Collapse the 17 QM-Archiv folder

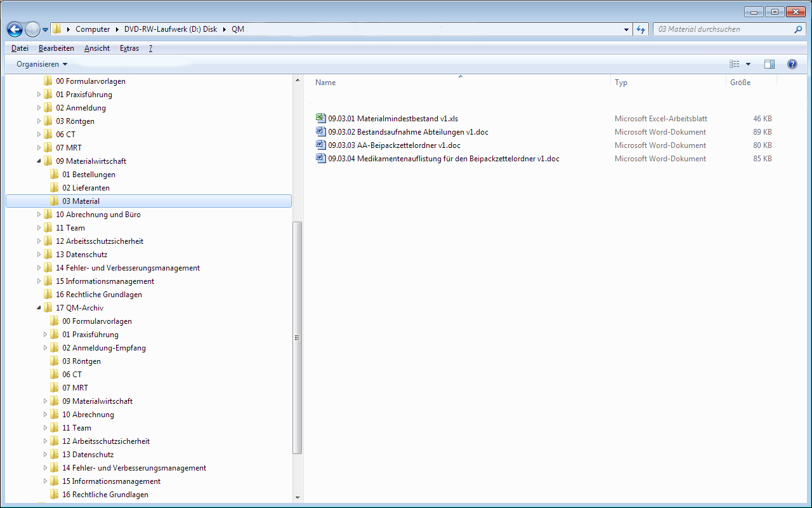click(x=39, y=308)
